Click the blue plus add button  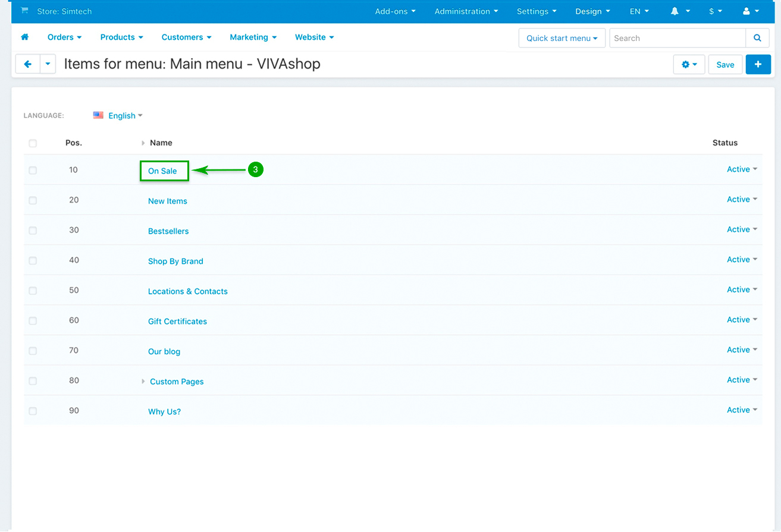coord(758,64)
